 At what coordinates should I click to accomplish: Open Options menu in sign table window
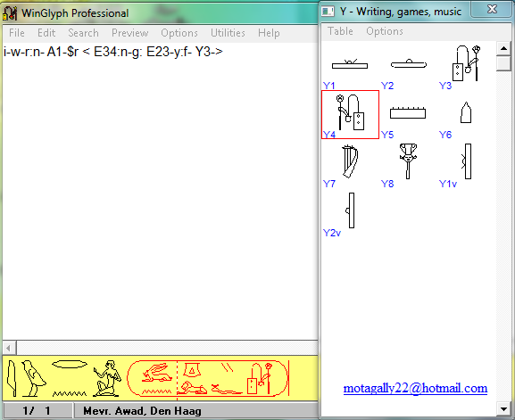coord(385,31)
